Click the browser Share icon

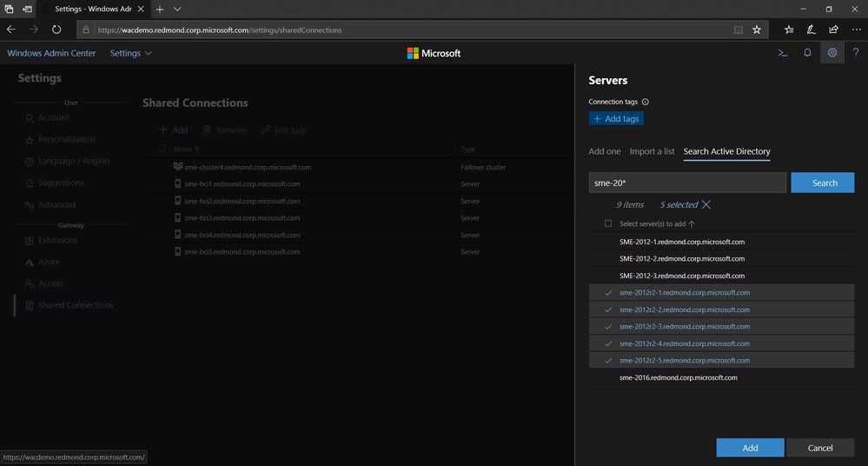(x=833, y=30)
